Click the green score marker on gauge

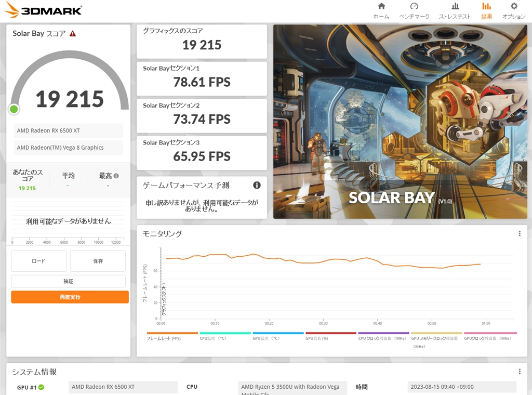(14, 109)
